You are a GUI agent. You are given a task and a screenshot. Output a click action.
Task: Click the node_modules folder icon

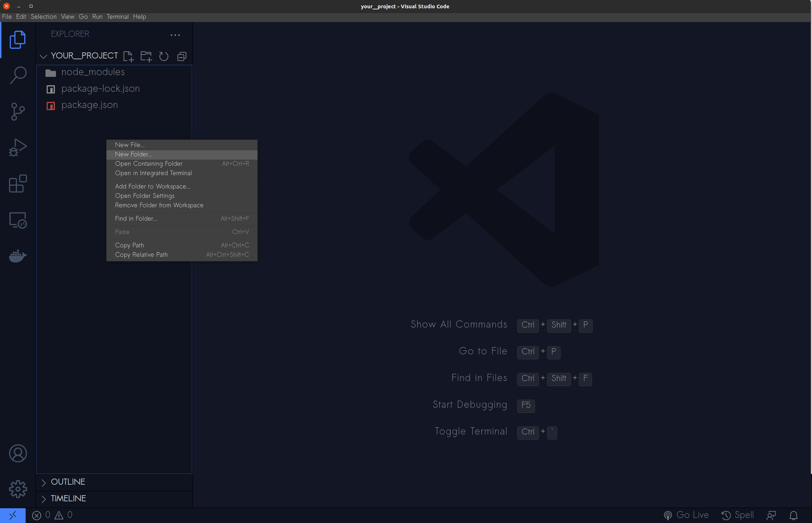click(x=51, y=73)
